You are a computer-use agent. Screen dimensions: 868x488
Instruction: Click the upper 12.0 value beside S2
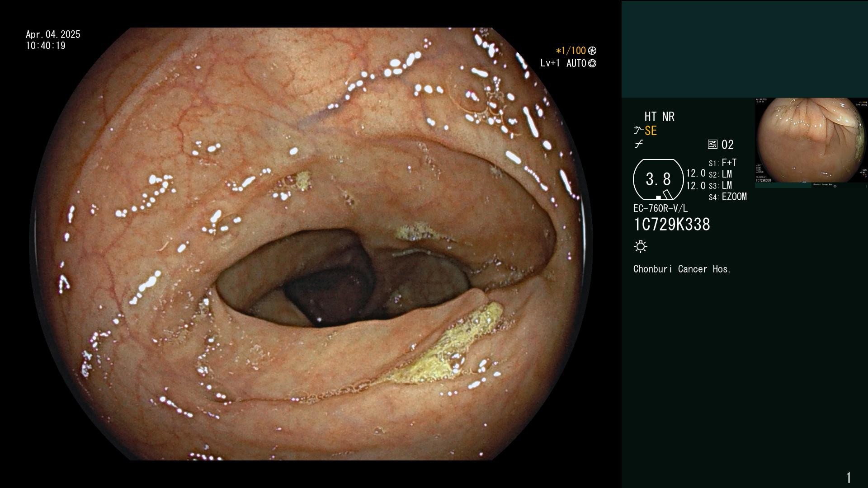(696, 174)
